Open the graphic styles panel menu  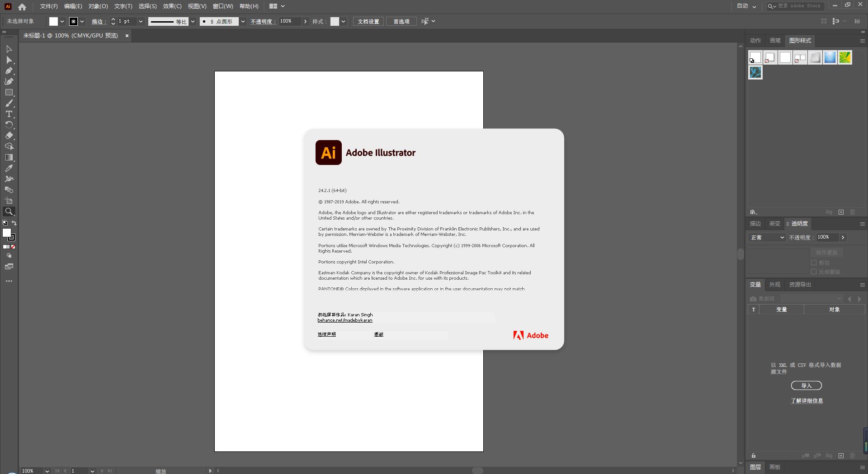click(862, 41)
